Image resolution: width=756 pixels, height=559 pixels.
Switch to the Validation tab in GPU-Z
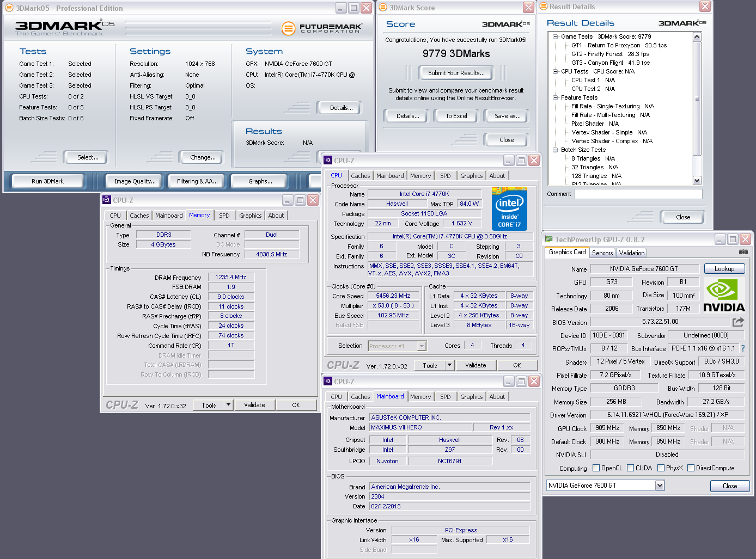point(631,253)
